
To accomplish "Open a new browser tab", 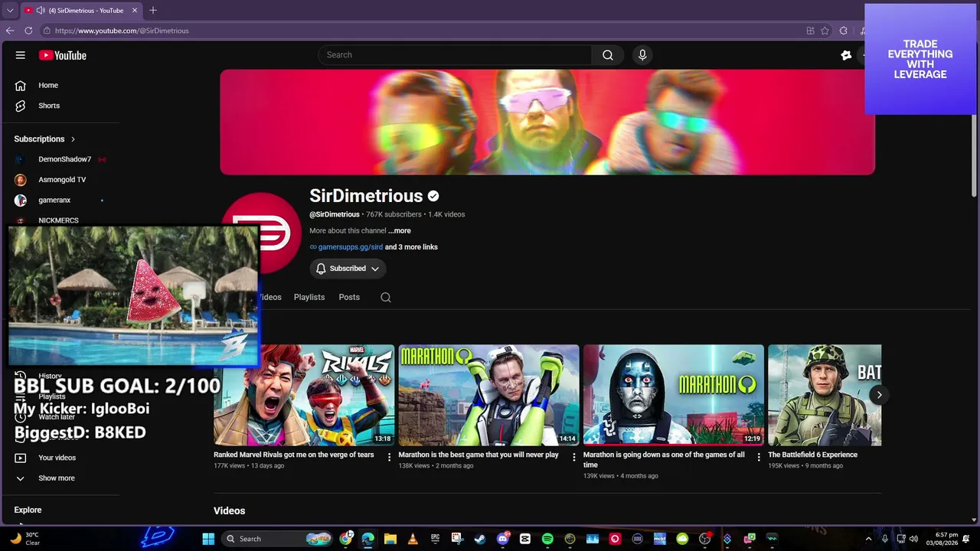I will tap(153, 10).
